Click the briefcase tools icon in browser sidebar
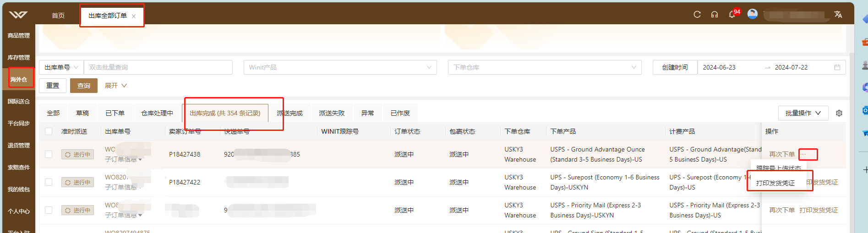The width and height of the screenshot is (868, 233). click(865, 42)
